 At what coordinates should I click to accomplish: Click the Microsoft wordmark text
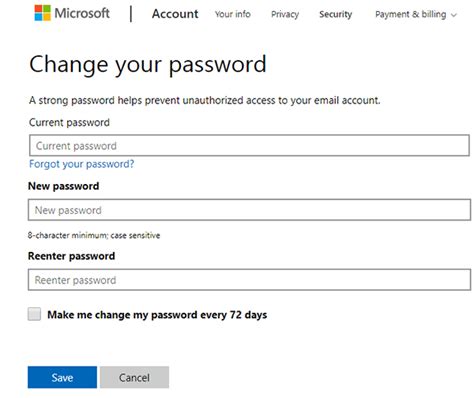point(82,13)
